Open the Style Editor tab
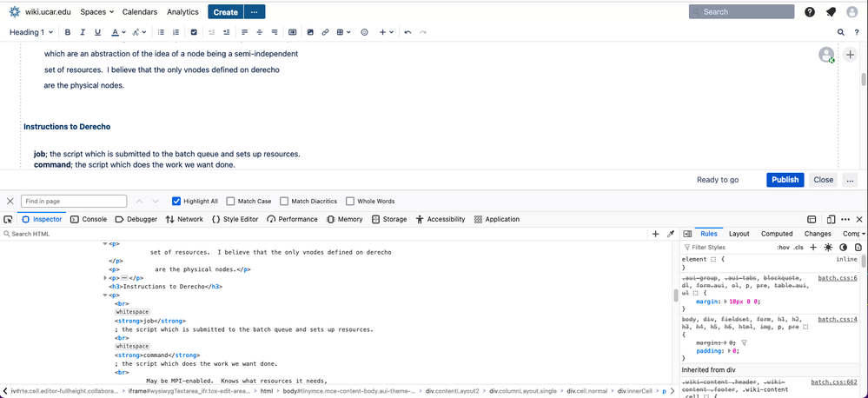The image size is (868, 398). (x=235, y=219)
